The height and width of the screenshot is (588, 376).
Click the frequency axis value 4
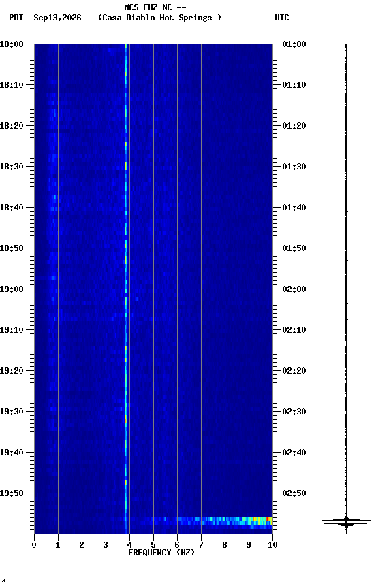(129, 545)
